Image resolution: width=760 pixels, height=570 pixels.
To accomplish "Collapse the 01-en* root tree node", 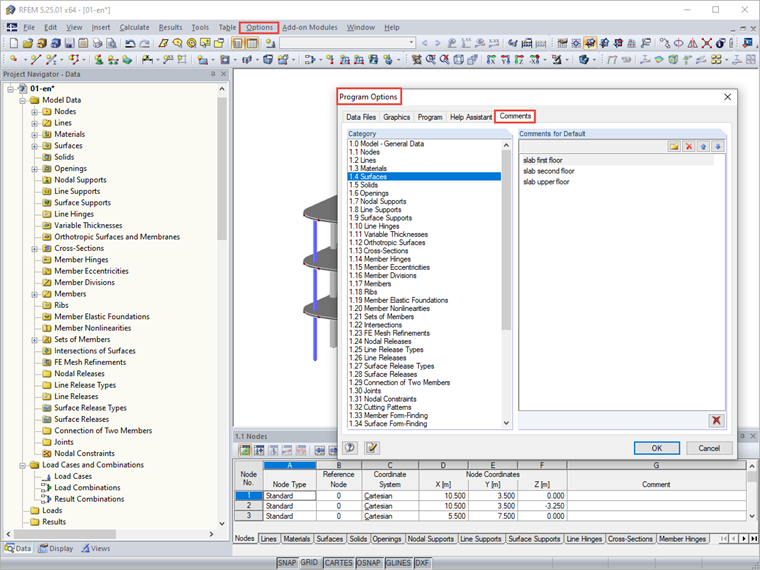I will pyautogui.click(x=10, y=89).
